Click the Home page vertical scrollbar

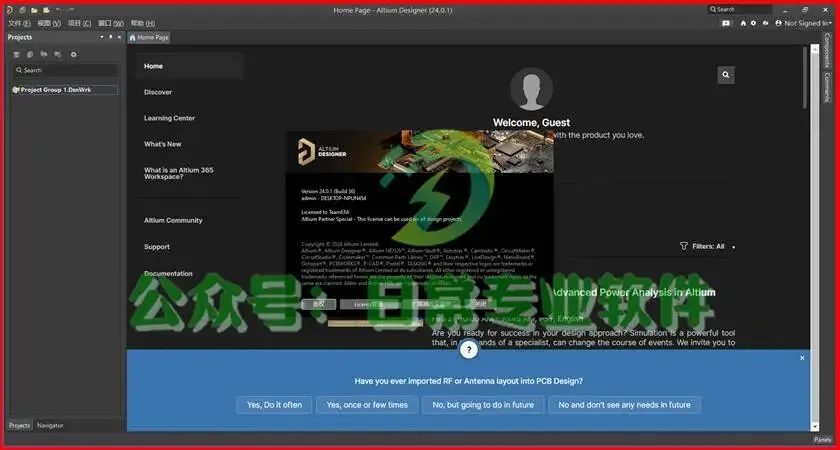pyautogui.click(x=805, y=78)
